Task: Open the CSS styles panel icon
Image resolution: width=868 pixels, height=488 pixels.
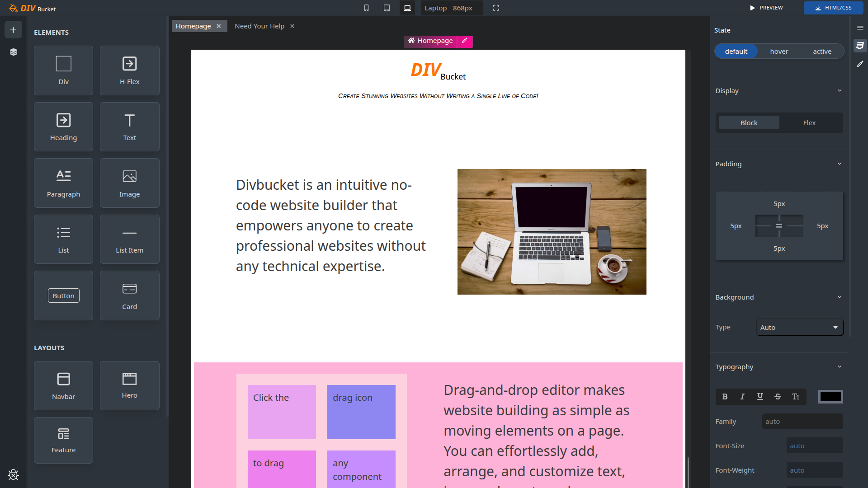Action: point(860,46)
